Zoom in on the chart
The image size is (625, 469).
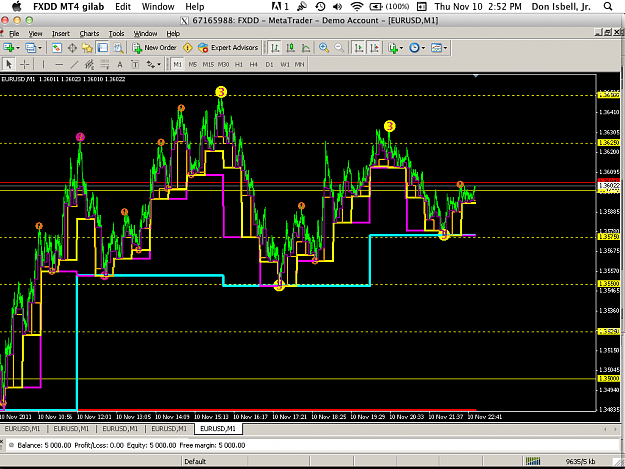(x=324, y=48)
